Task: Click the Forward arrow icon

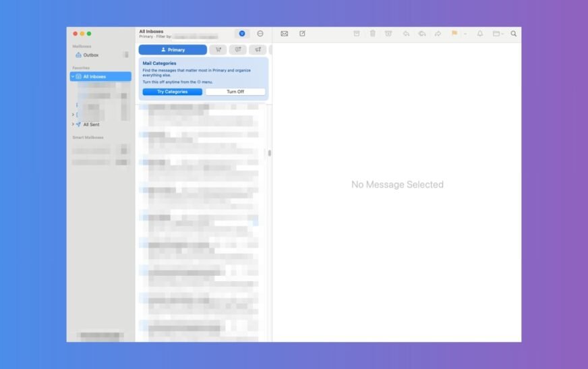Action: click(438, 34)
